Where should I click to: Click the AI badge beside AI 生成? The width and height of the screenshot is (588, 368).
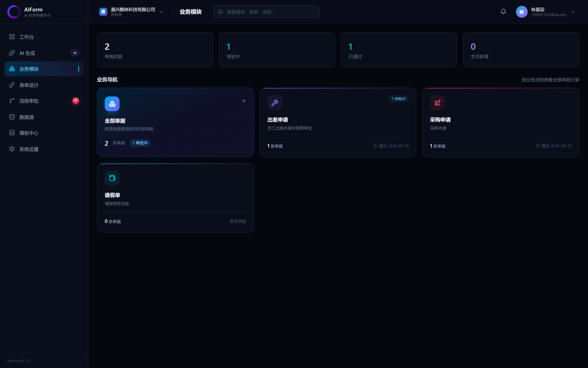(x=75, y=53)
